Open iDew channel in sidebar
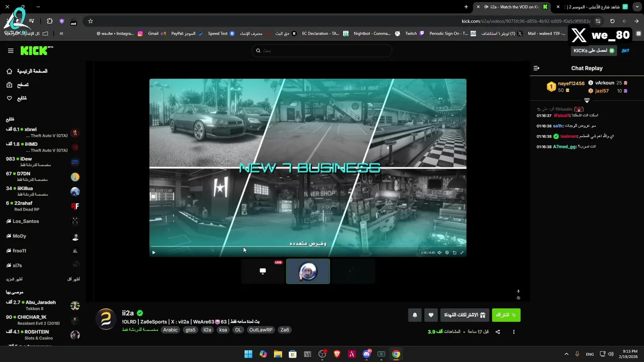The width and height of the screenshot is (644, 362). 43,162
